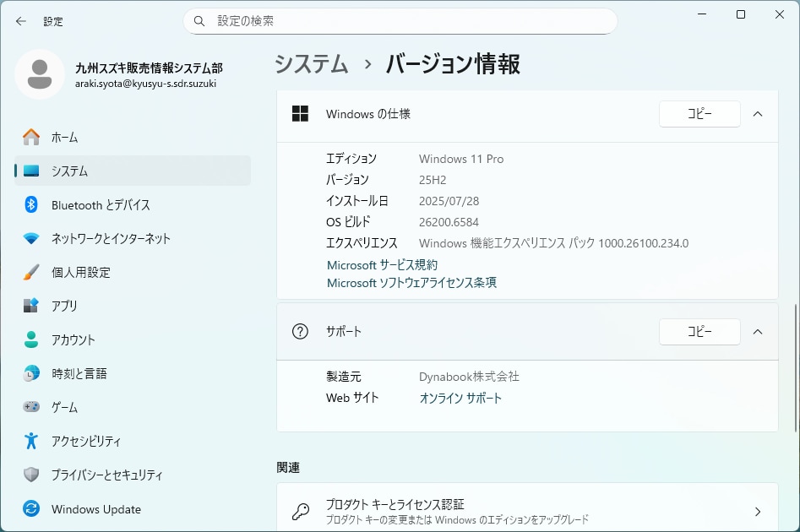Open アプリ settings page
This screenshot has width=800, height=532.
point(133,306)
